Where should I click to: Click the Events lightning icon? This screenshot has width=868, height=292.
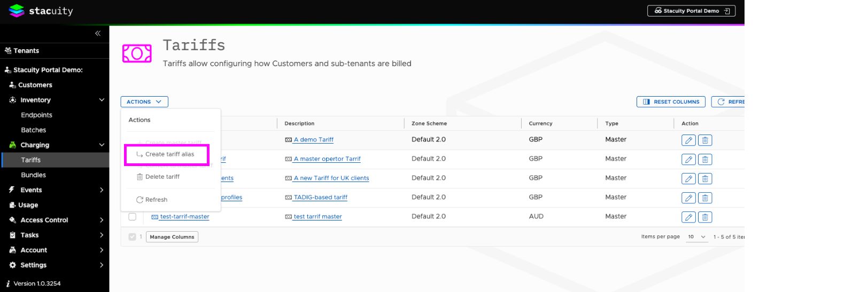(x=11, y=190)
